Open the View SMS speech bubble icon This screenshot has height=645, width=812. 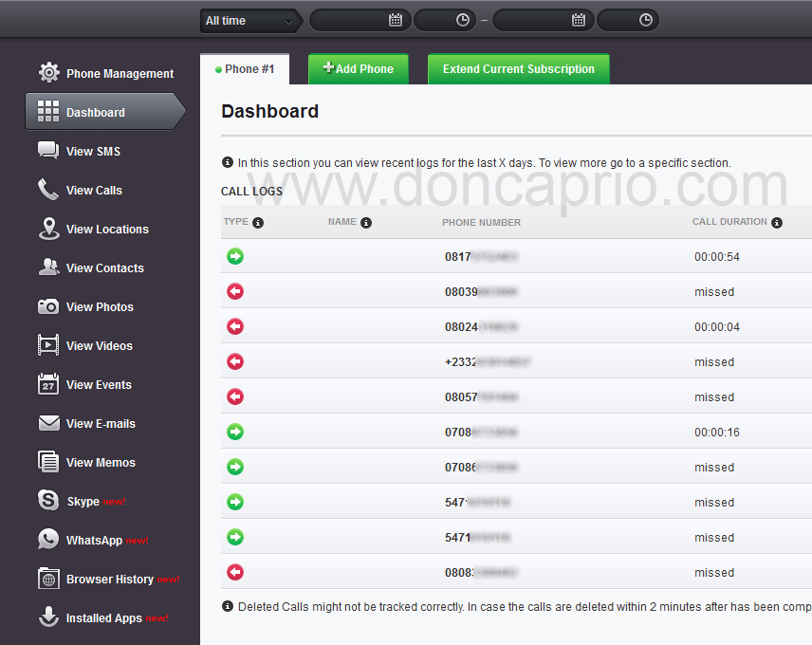(x=48, y=151)
